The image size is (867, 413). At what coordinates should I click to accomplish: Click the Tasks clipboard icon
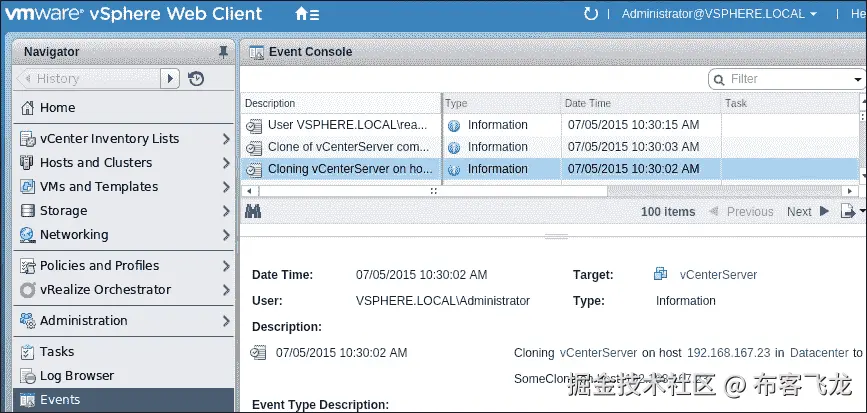pos(27,352)
